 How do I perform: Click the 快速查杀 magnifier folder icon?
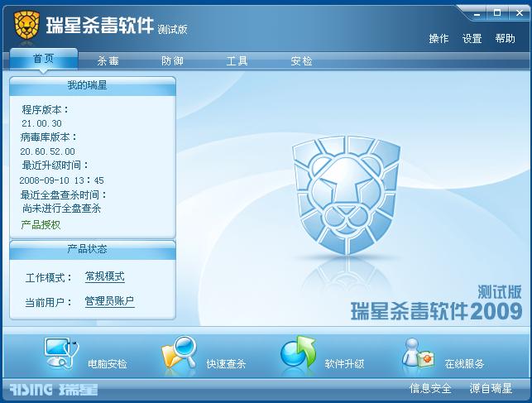(x=180, y=353)
